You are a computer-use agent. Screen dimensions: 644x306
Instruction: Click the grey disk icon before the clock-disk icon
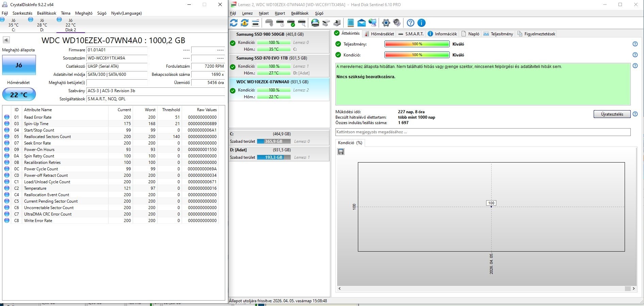(269, 23)
